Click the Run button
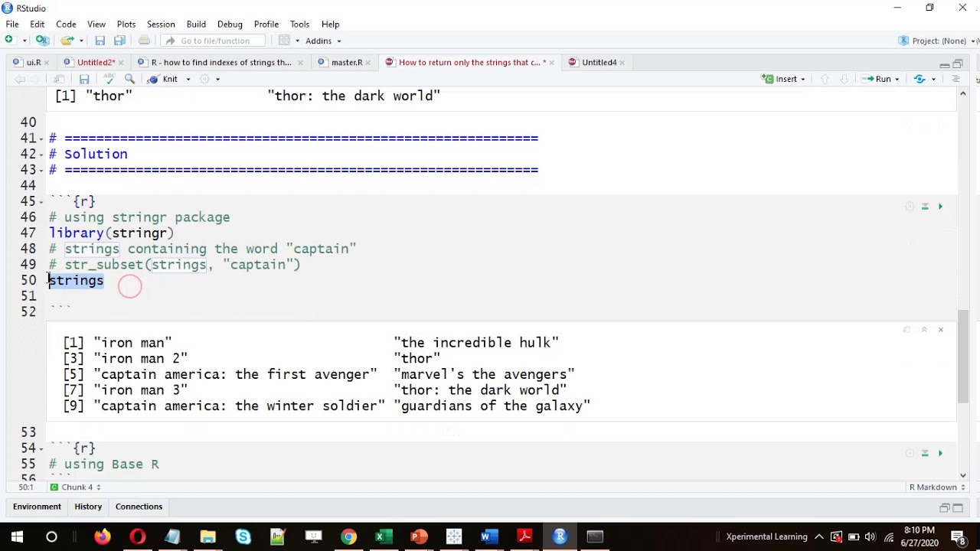980x551 pixels. pyautogui.click(x=876, y=79)
